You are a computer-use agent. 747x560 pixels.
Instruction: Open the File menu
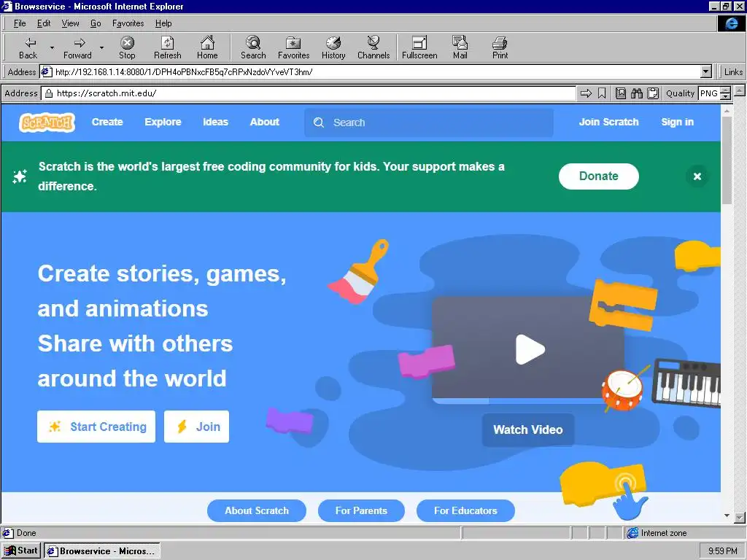20,23
